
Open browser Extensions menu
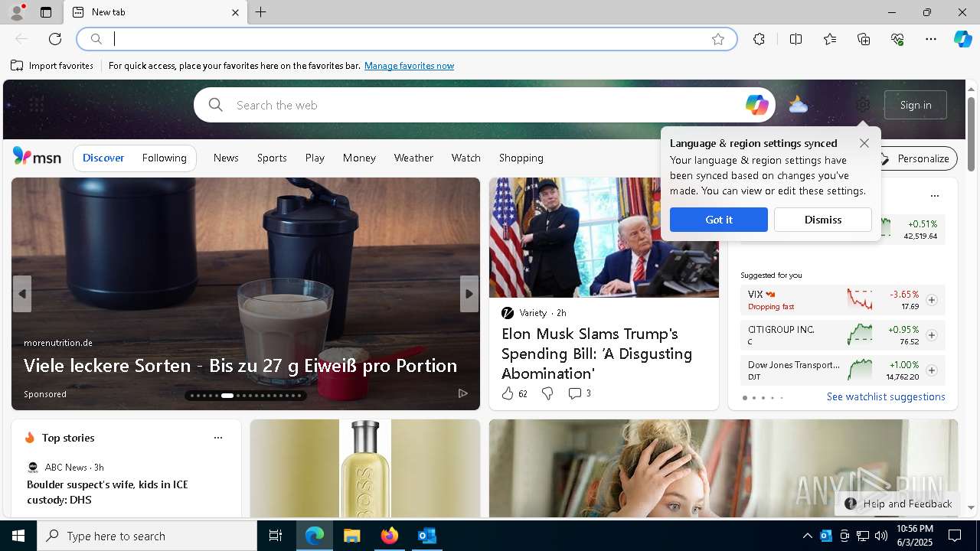[759, 39]
